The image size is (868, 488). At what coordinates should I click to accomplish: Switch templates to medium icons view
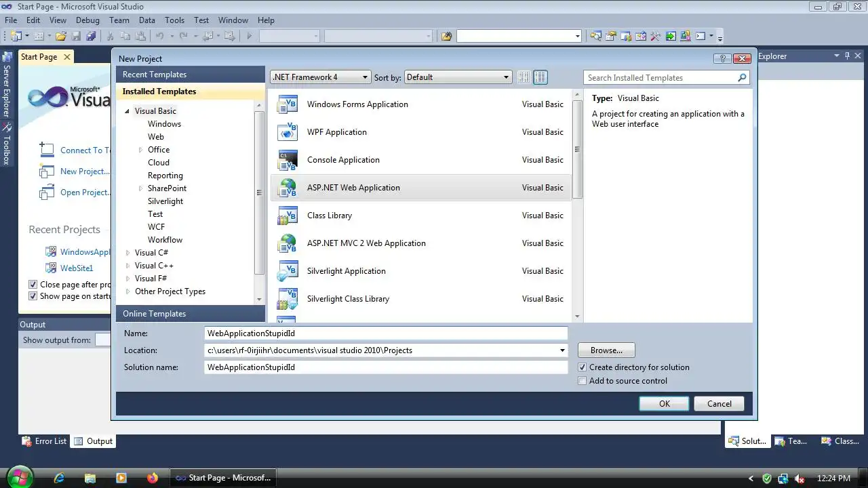[540, 77]
